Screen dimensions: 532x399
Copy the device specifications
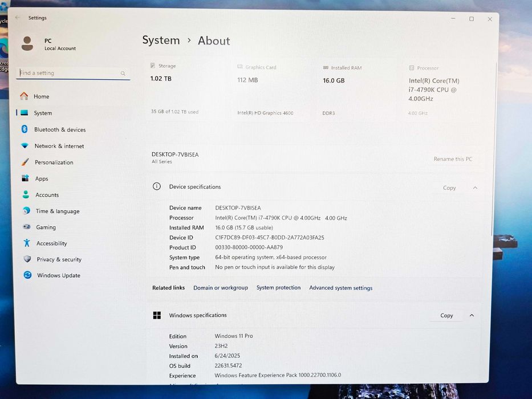pyautogui.click(x=449, y=188)
